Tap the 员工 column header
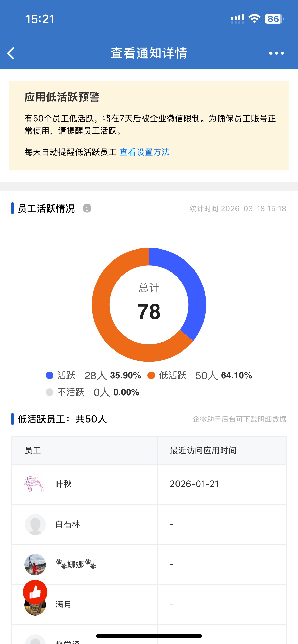 point(33,450)
